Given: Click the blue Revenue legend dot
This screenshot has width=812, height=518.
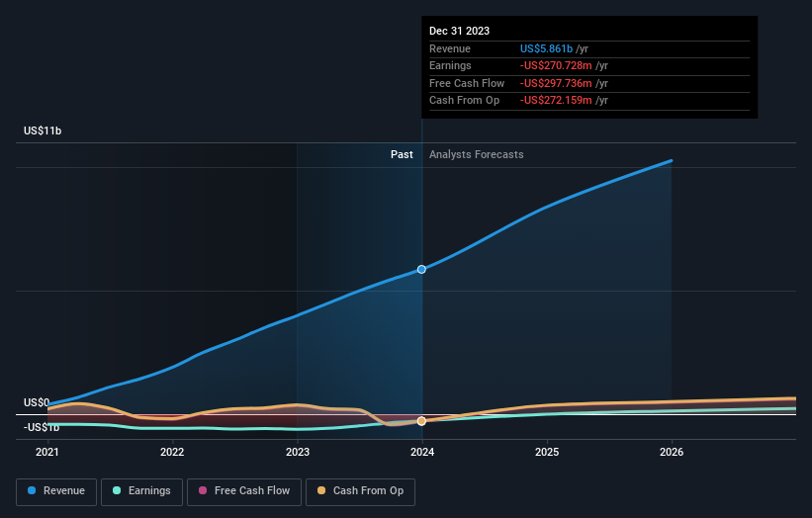Looking at the screenshot, I should [x=32, y=490].
